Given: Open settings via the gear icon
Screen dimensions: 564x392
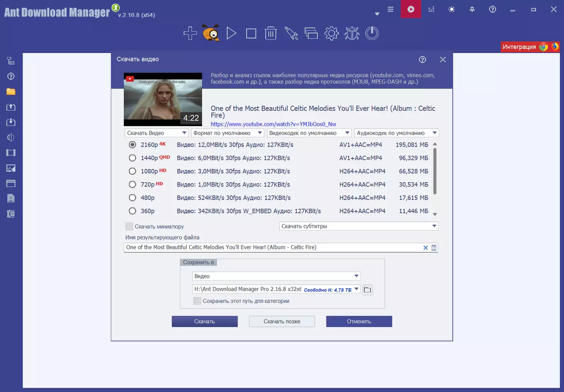Looking at the screenshot, I should [331, 33].
